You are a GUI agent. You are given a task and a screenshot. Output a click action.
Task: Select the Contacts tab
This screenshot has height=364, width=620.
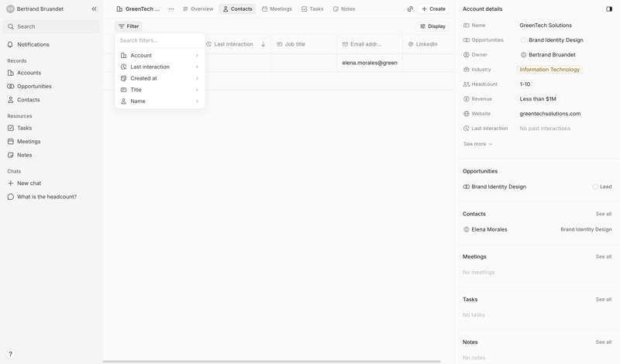tap(237, 9)
